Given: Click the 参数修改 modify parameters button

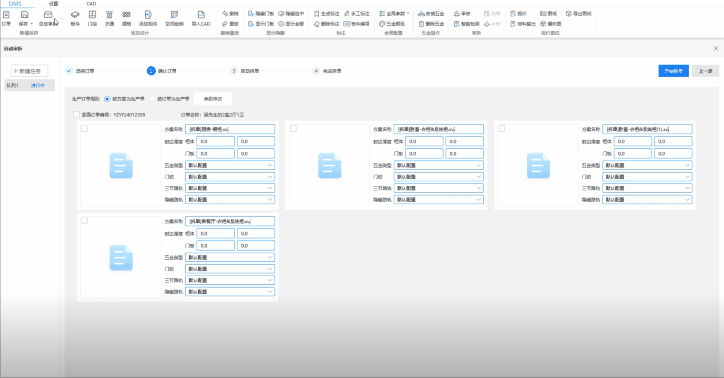Looking at the screenshot, I should coord(213,99).
